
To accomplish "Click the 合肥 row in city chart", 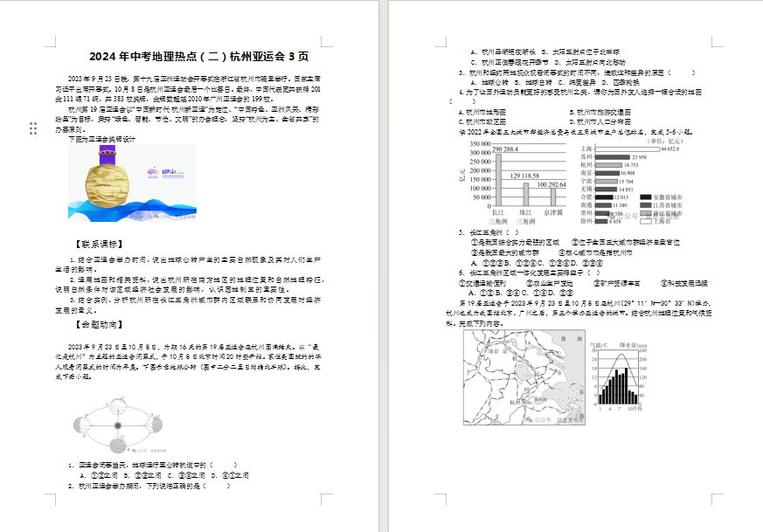I will (x=605, y=197).
